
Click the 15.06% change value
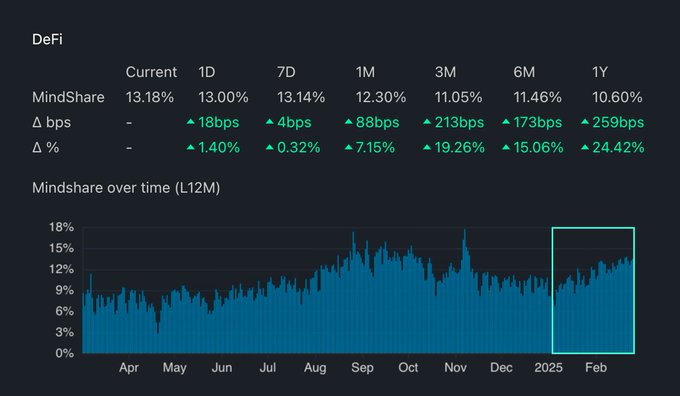click(539, 147)
